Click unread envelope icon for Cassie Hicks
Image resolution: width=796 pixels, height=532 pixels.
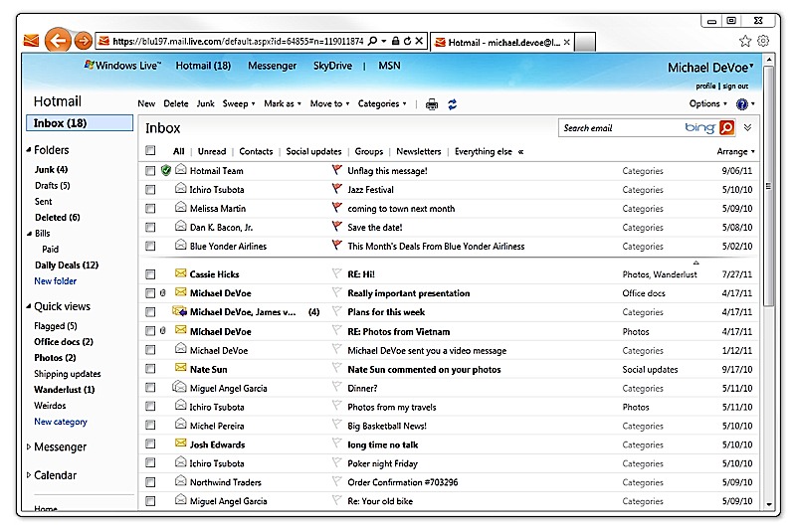click(x=180, y=273)
